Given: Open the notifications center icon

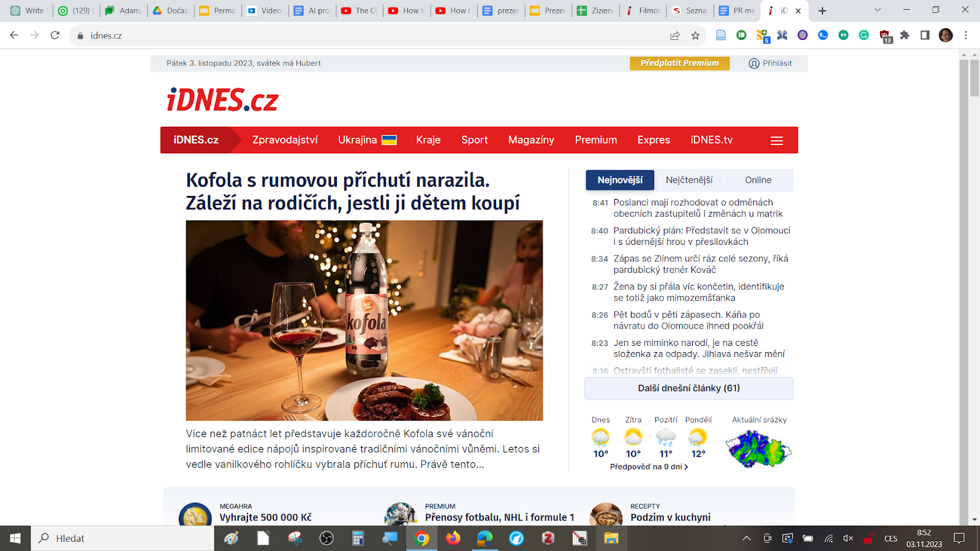Looking at the screenshot, I should point(959,538).
